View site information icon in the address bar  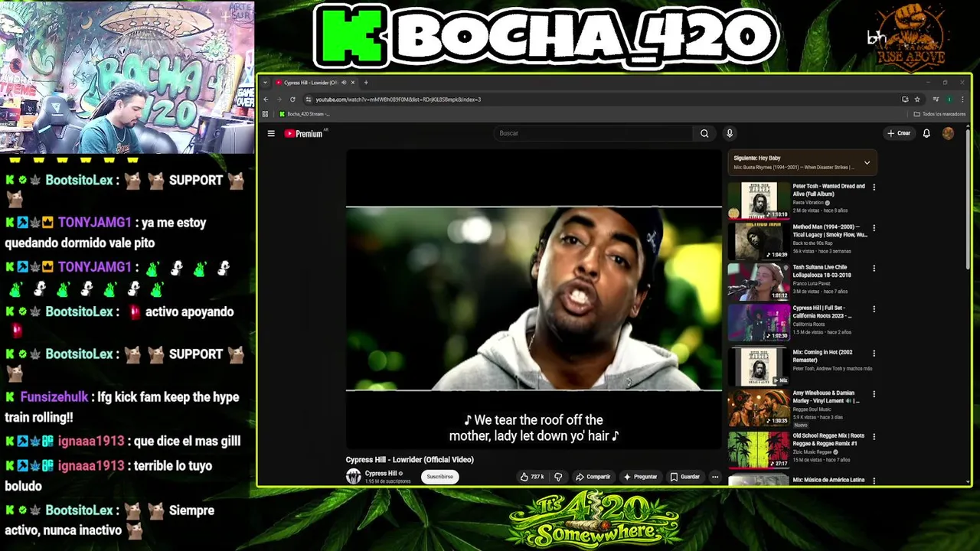click(x=309, y=99)
